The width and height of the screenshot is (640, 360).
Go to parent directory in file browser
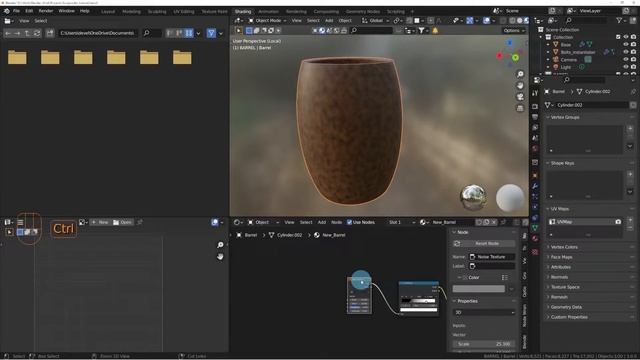[x=27, y=33]
